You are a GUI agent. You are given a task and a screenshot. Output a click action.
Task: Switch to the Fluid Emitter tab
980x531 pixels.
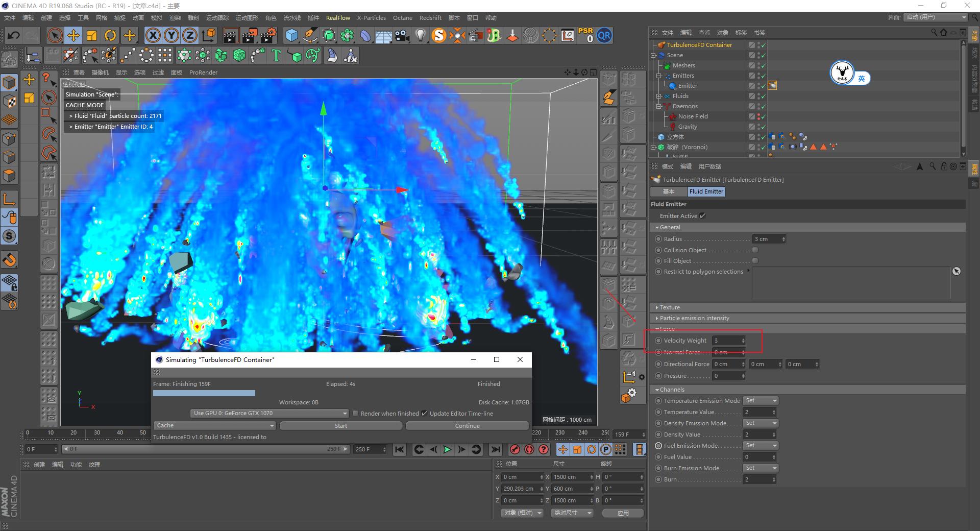[706, 191]
